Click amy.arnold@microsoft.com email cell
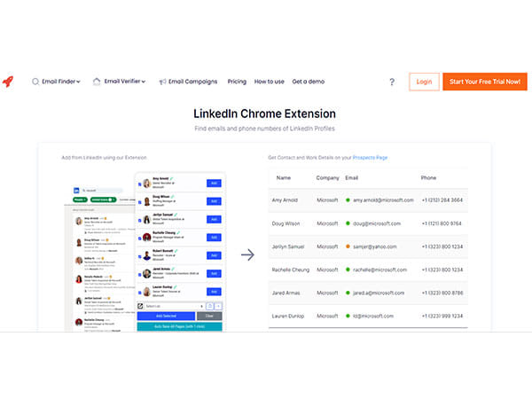 383,200
